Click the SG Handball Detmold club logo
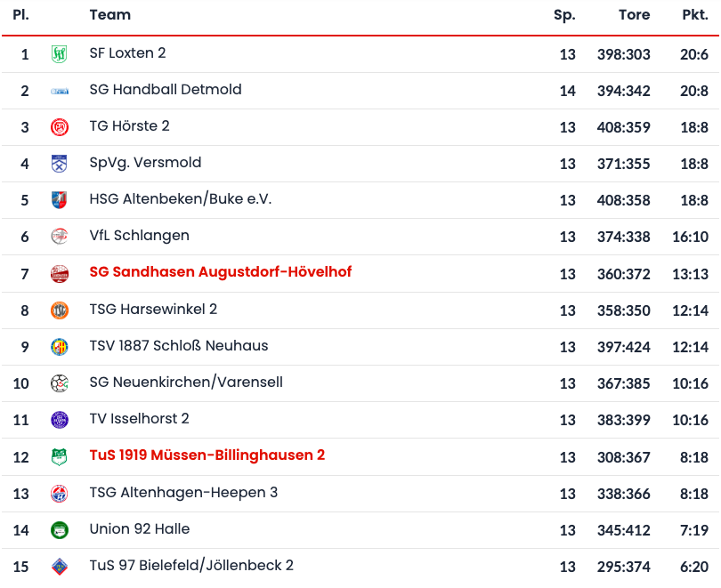The height and width of the screenshot is (588, 721). pos(60,91)
